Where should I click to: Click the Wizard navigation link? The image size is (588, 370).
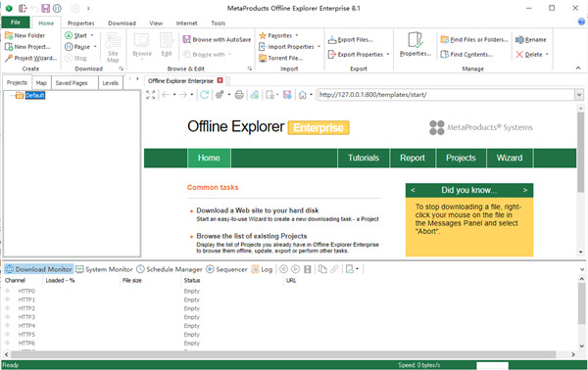510,158
